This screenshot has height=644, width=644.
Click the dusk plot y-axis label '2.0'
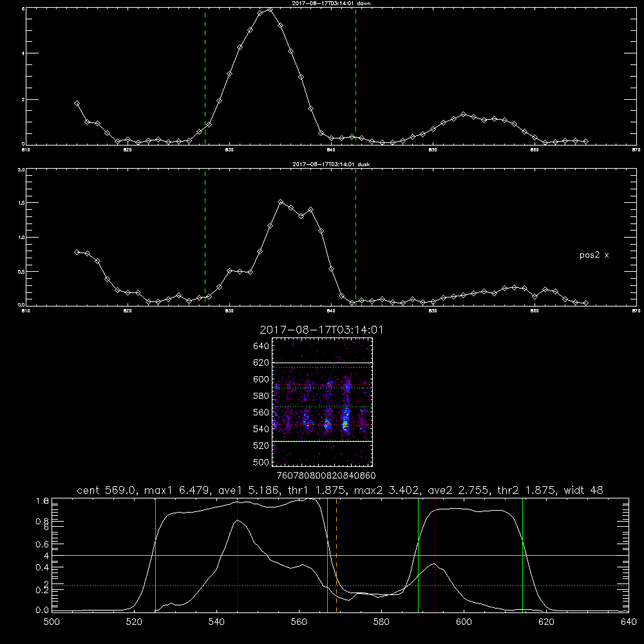21,169
